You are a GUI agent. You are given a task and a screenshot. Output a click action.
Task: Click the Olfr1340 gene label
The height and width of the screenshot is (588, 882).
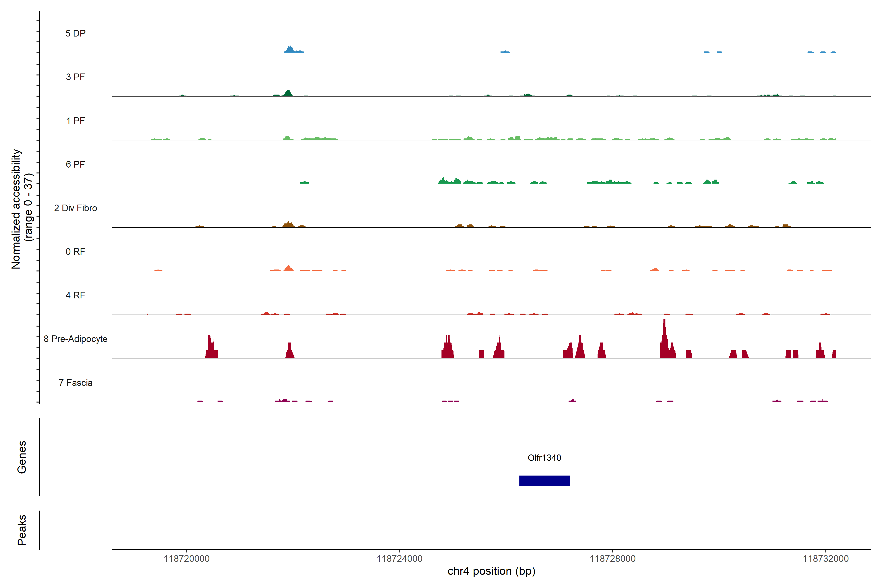544,458
